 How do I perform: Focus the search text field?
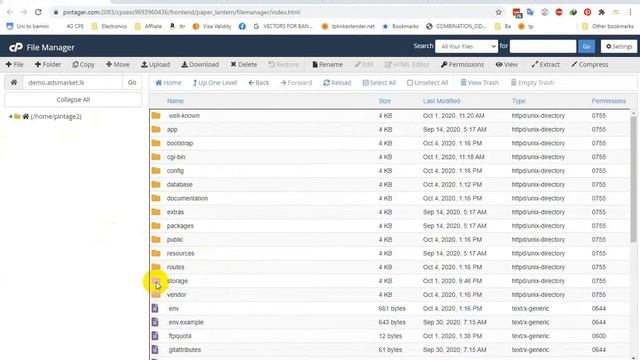(542, 47)
